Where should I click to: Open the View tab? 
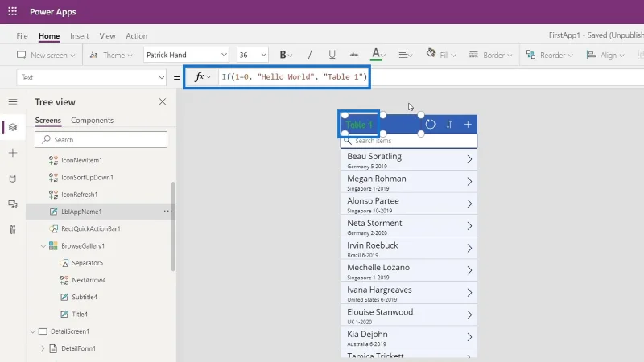pyautogui.click(x=107, y=35)
